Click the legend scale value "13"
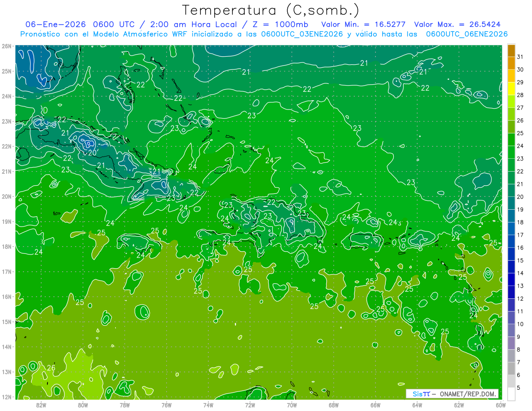Screen dimensions: 532x411 click(x=520, y=286)
